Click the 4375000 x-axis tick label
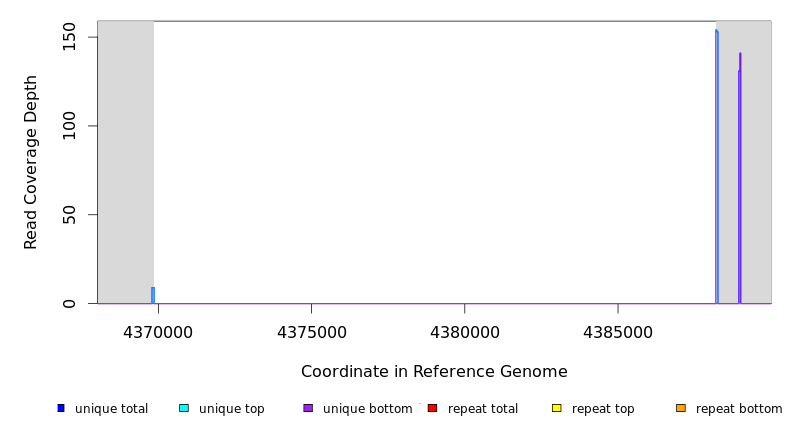This screenshot has width=792, height=432. pyautogui.click(x=311, y=332)
